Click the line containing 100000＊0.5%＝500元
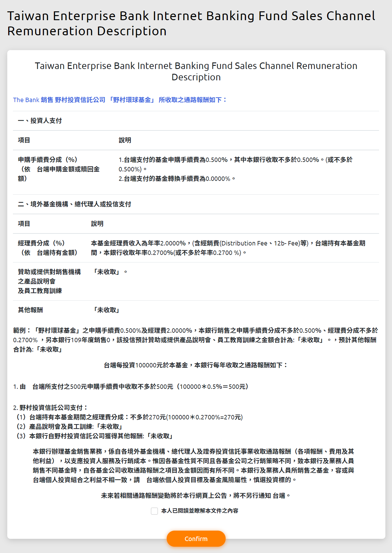This screenshot has width=392, height=553. pos(132,387)
